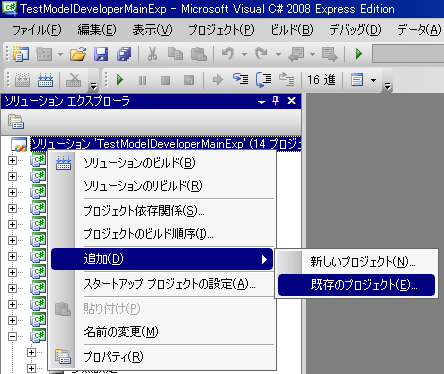Choose プロジェクトのビルド順序(I)... menu entry

(x=163, y=234)
